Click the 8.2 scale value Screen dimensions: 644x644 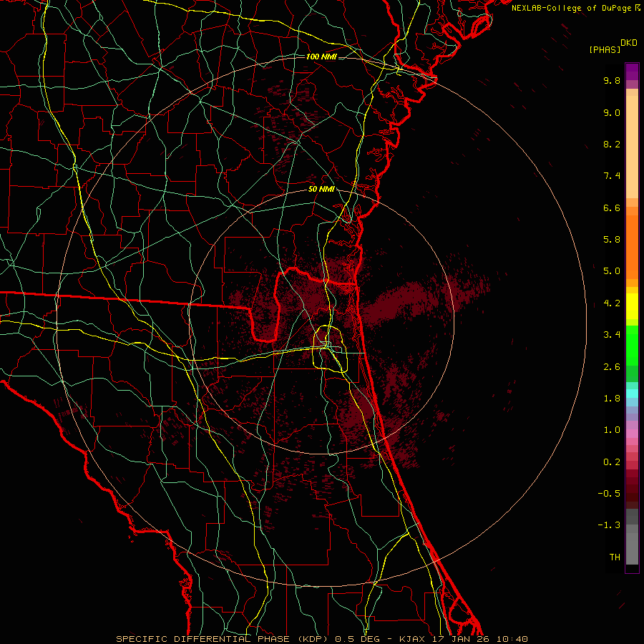click(x=612, y=144)
